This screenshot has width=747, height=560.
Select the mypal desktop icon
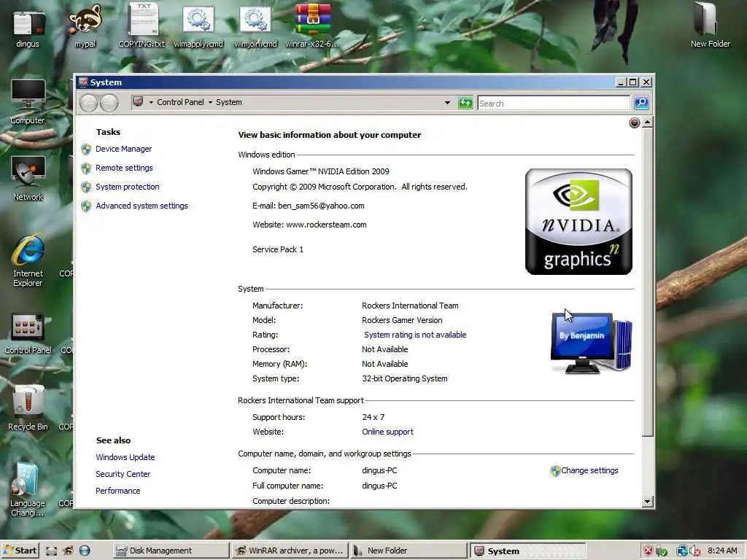point(85,26)
